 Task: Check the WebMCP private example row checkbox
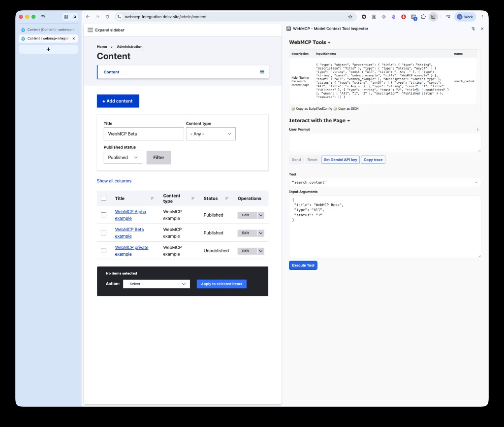103,251
